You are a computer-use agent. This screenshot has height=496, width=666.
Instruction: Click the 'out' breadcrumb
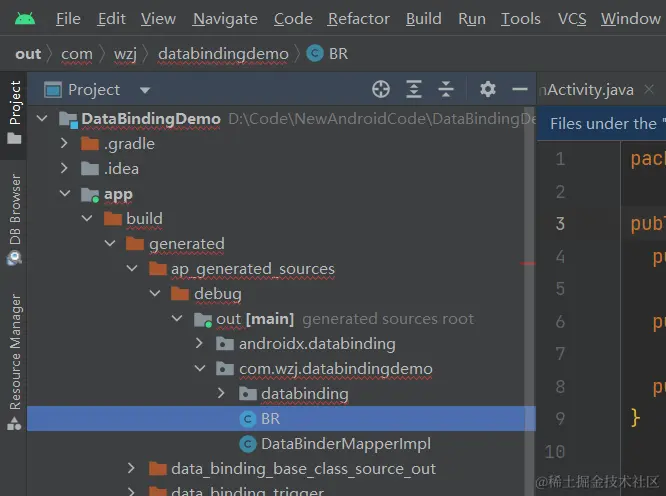(x=28, y=54)
